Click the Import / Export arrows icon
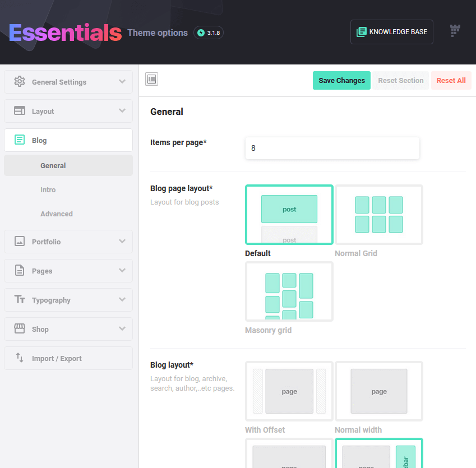476x468 pixels. tap(20, 358)
